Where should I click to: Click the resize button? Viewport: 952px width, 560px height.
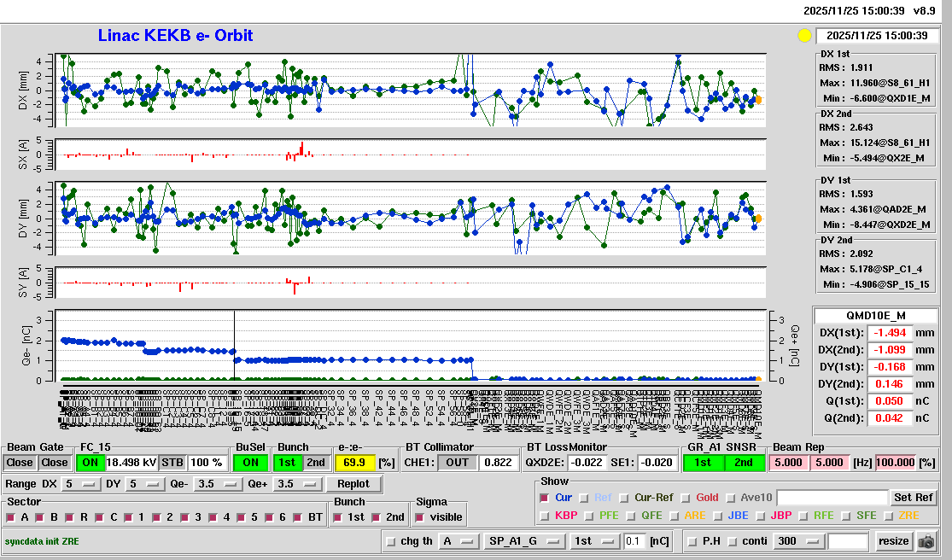tap(893, 541)
